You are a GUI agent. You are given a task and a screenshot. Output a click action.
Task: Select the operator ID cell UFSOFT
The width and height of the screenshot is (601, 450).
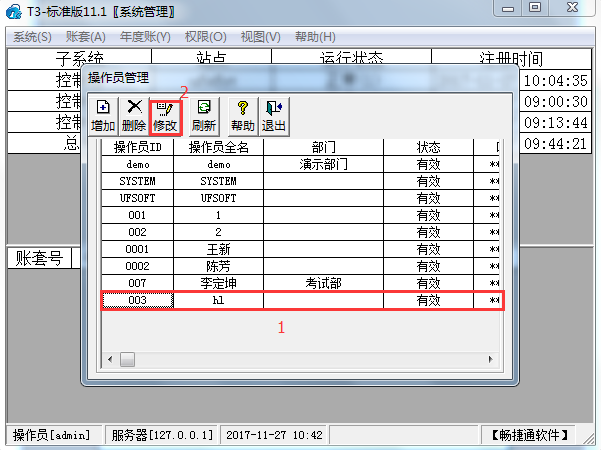138,198
